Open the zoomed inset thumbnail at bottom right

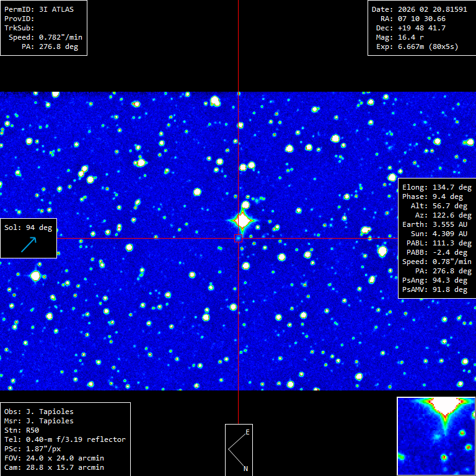tap(436, 436)
